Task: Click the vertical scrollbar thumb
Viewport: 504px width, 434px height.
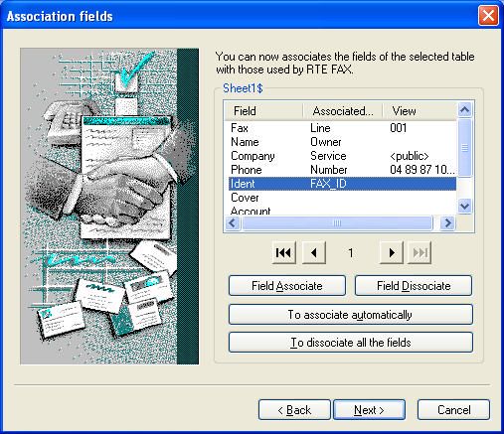Action: 464,147
